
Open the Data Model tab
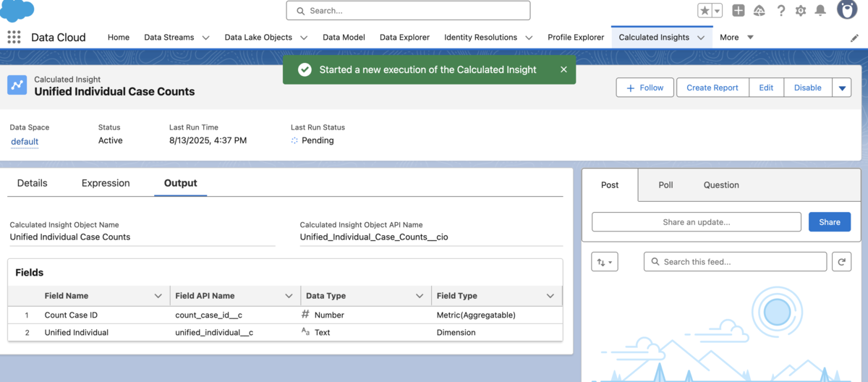344,38
